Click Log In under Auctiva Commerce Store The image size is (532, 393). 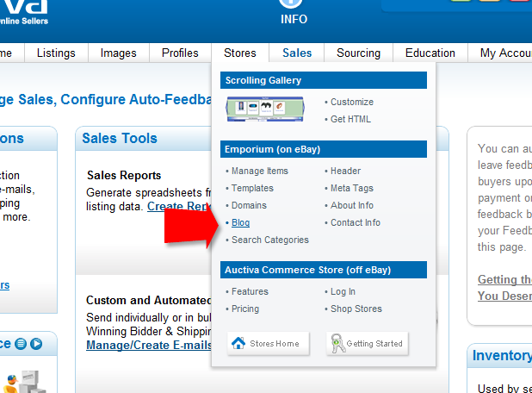(x=343, y=292)
